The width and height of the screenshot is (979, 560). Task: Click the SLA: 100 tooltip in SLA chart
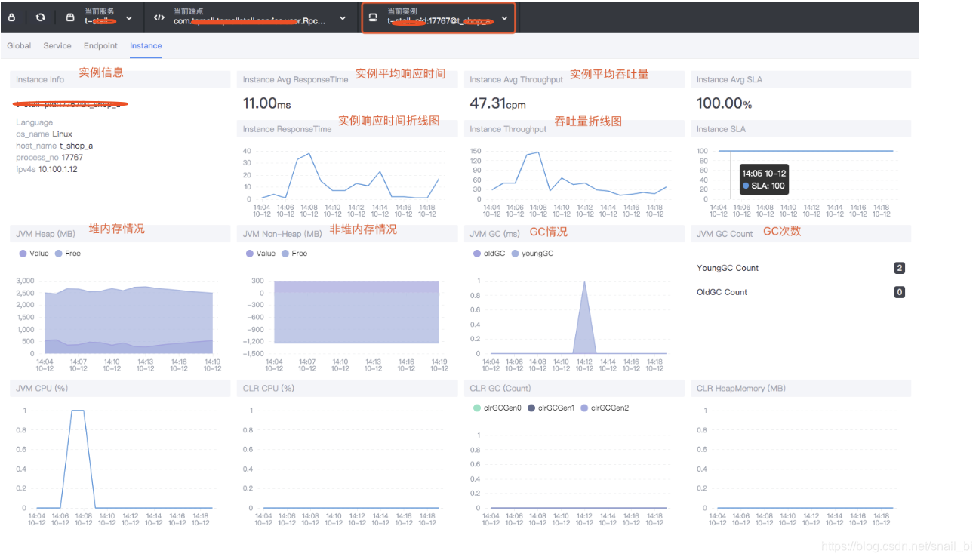(763, 180)
